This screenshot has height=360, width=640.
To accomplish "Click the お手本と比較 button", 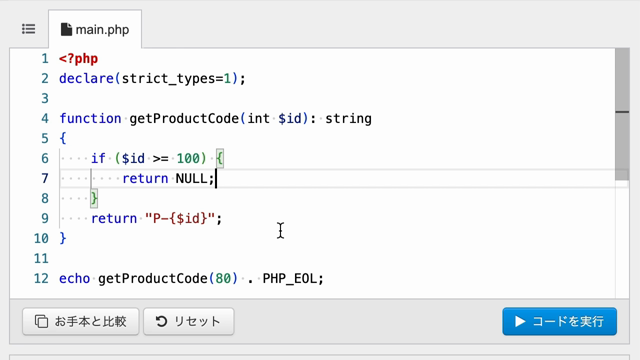I will click(81, 321).
